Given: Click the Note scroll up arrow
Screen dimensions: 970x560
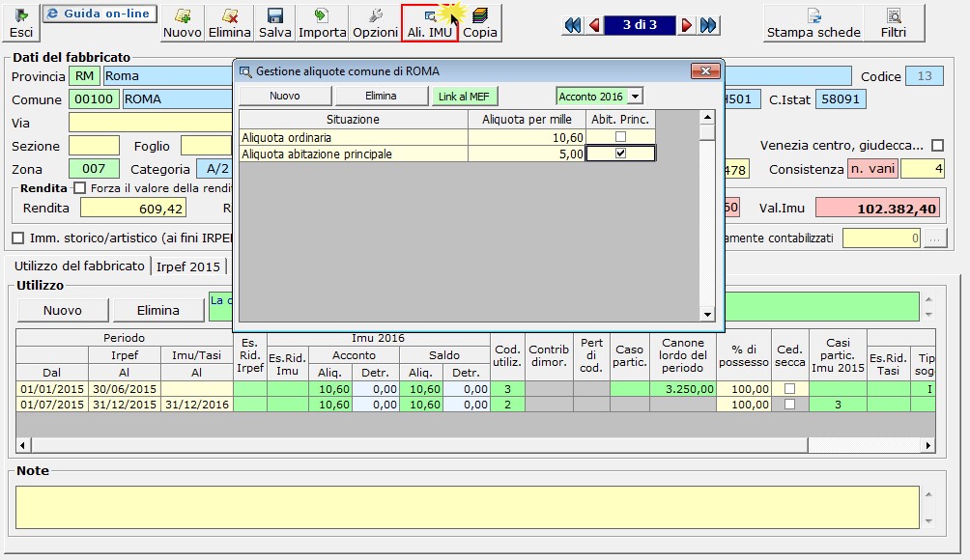Looking at the screenshot, I should 928,494.
